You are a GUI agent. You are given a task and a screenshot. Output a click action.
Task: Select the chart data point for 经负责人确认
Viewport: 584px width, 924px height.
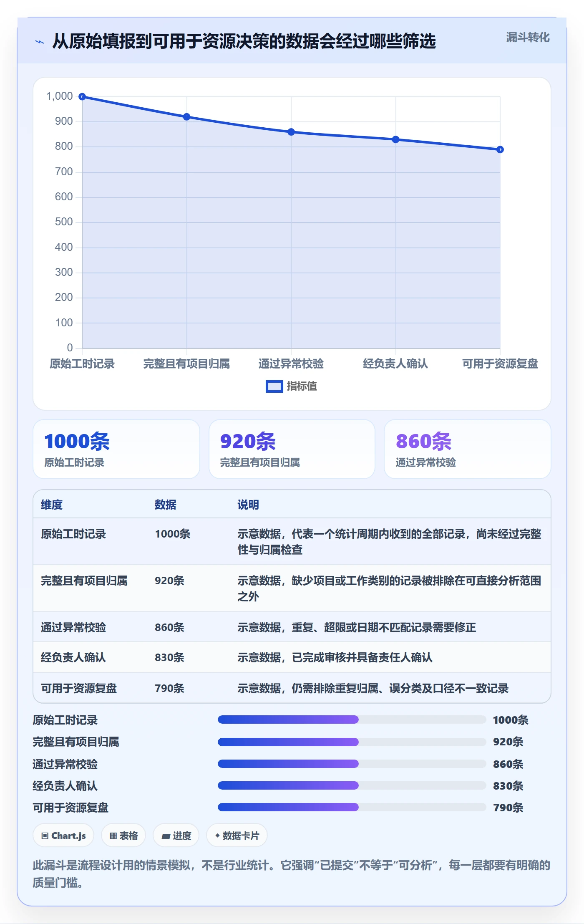(396, 139)
